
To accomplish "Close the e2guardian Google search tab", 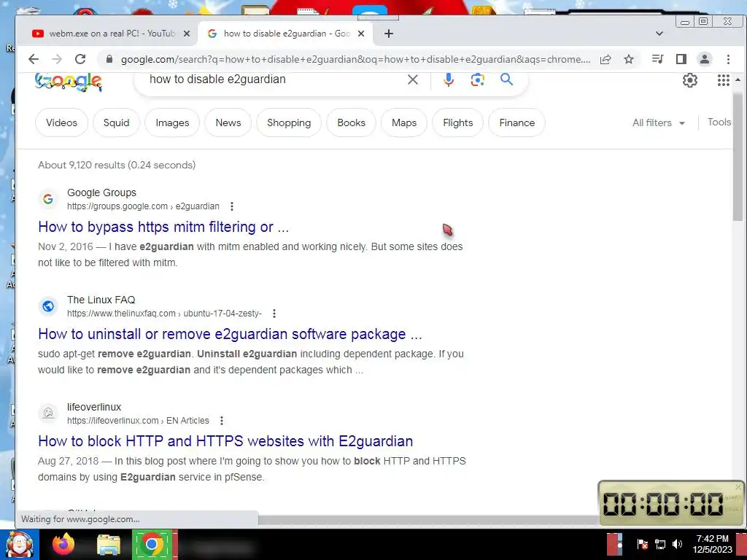I will coord(361,34).
